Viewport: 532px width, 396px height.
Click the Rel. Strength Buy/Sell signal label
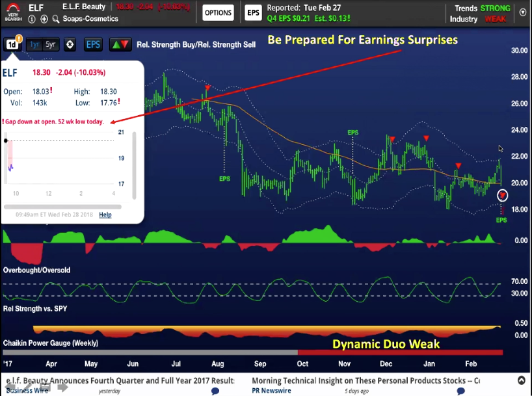click(x=196, y=45)
